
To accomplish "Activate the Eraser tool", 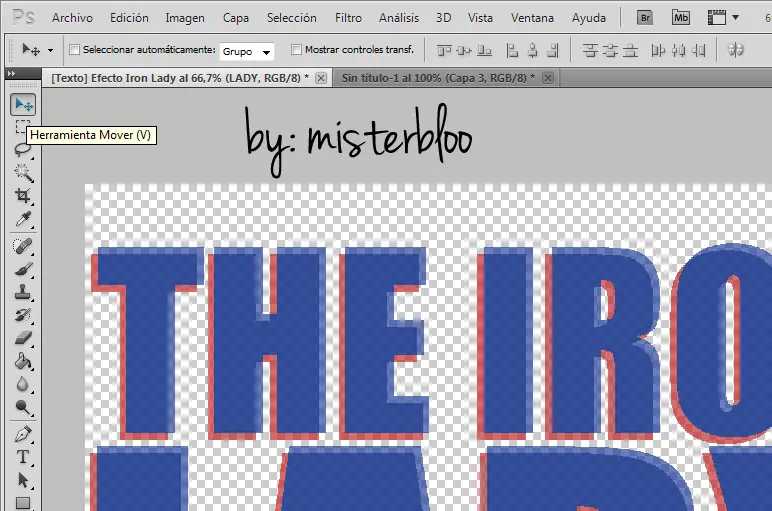I will 23,339.
